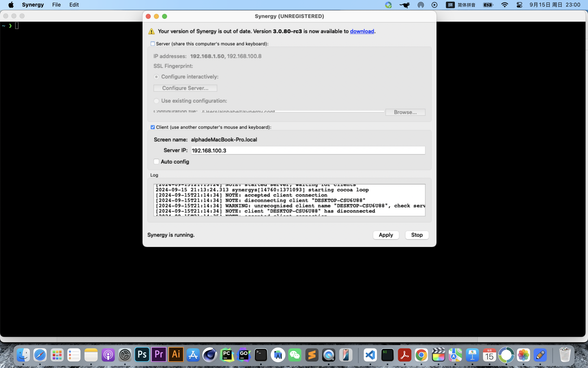Open the black Terminal icon in the dock

261,355
